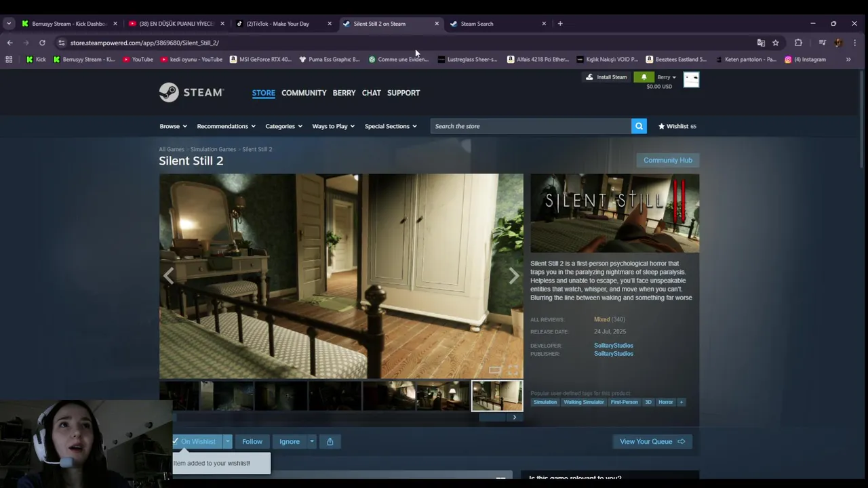Screen dimensions: 868x488
Task: Open the wishlist options dropdown arrow
Action: click(x=228, y=441)
